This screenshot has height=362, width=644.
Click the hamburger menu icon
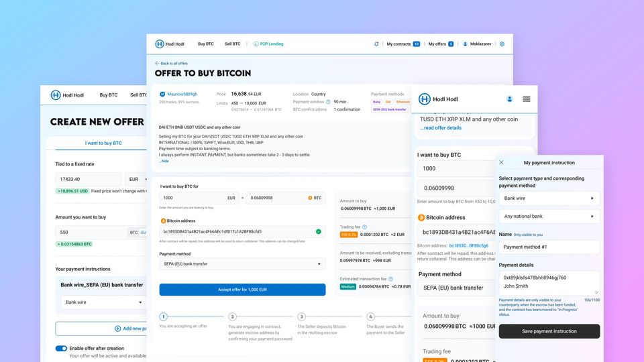point(526,99)
